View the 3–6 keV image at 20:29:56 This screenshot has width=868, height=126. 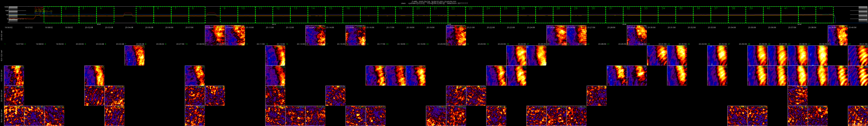coord(637,35)
